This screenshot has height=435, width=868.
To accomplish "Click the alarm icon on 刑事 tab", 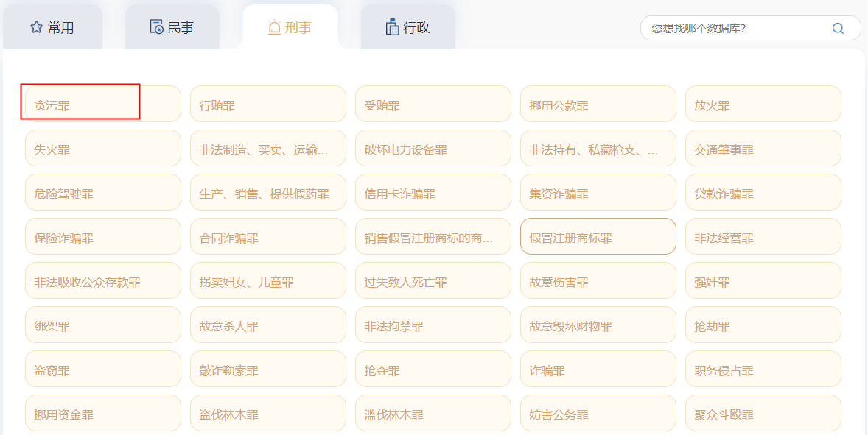I will [274, 27].
